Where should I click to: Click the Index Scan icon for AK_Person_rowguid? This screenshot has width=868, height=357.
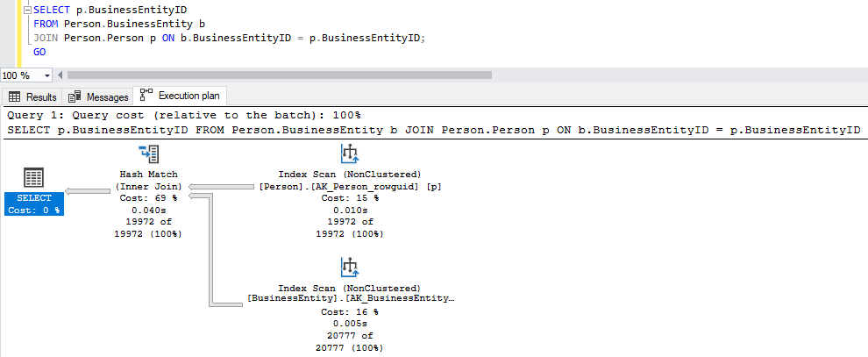(349, 154)
